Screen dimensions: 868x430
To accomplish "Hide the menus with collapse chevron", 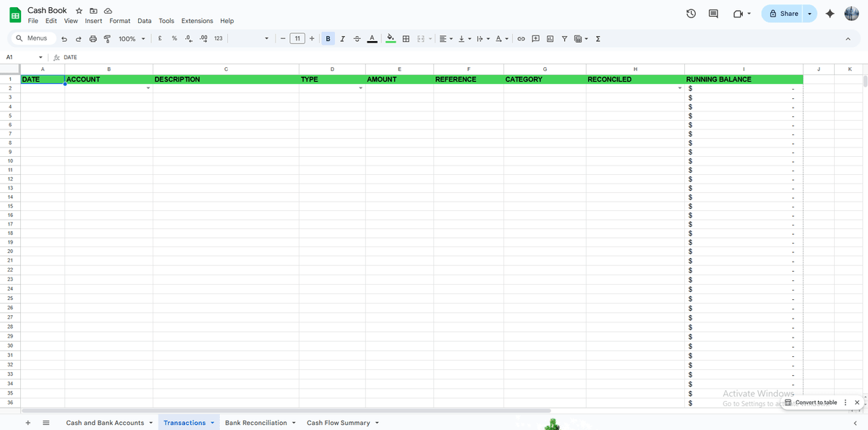I will click(x=848, y=39).
